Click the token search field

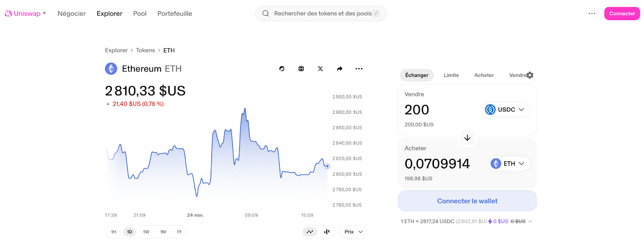[x=322, y=14]
